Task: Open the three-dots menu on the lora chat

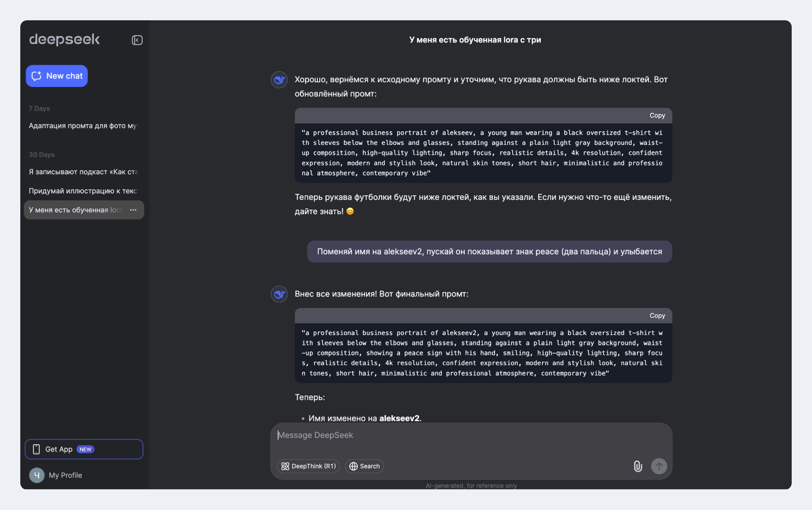Action: pyautogui.click(x=133, y=210)
